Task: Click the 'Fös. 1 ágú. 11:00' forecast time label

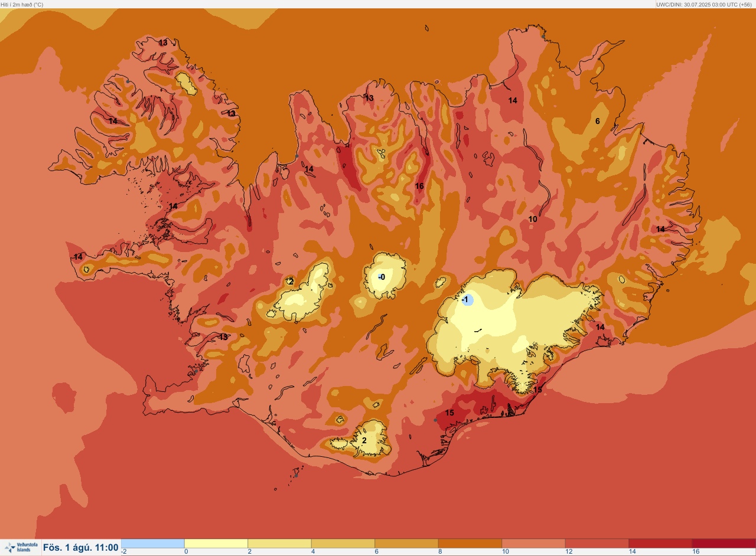Action: (80, 548)
